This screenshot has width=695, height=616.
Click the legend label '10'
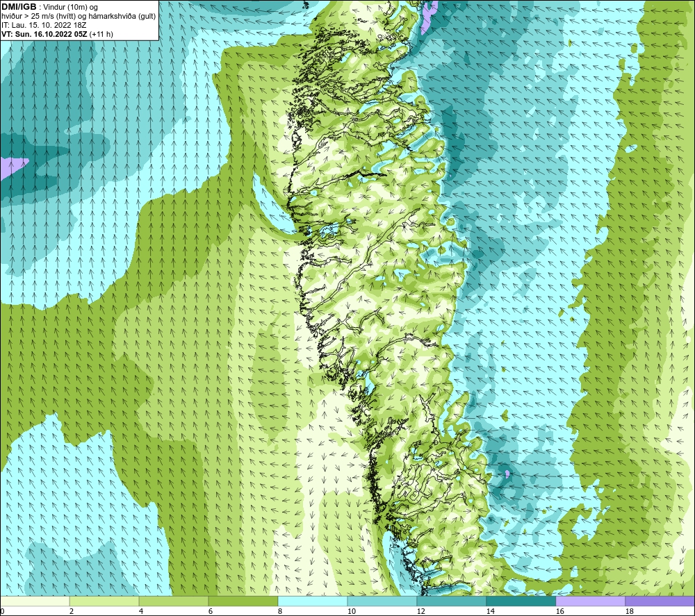pos(351,612)
